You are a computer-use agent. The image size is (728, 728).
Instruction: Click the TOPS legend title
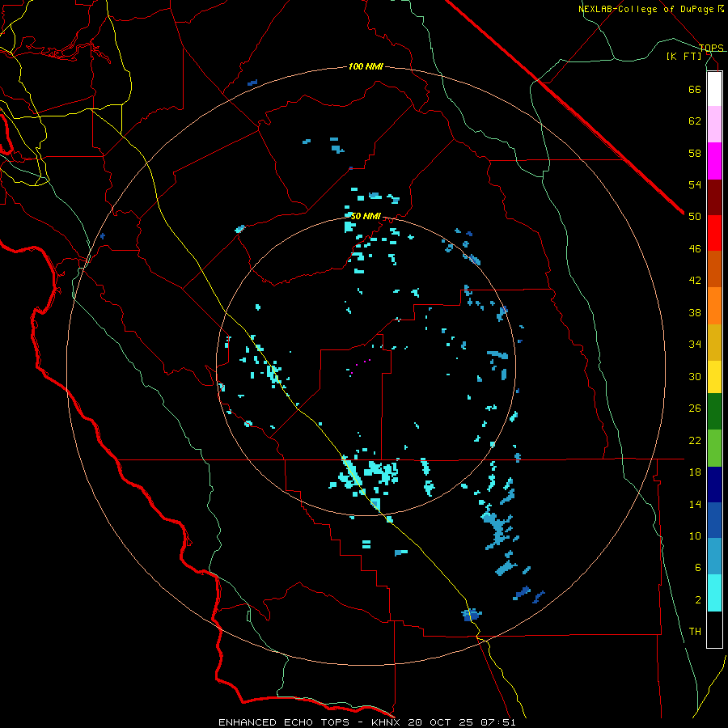click(x=711, y=48)
